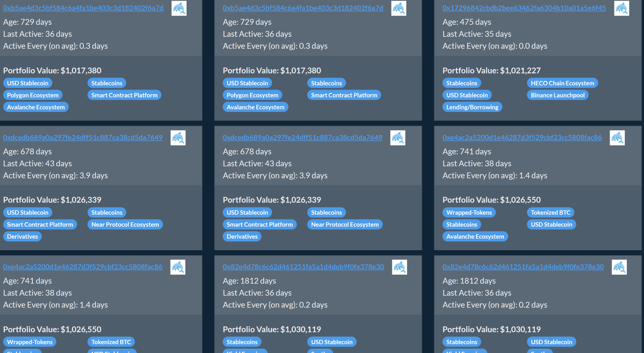644x353 pixels.
Task: Click the Binance Launchpool tag
Action: [558, 95]
